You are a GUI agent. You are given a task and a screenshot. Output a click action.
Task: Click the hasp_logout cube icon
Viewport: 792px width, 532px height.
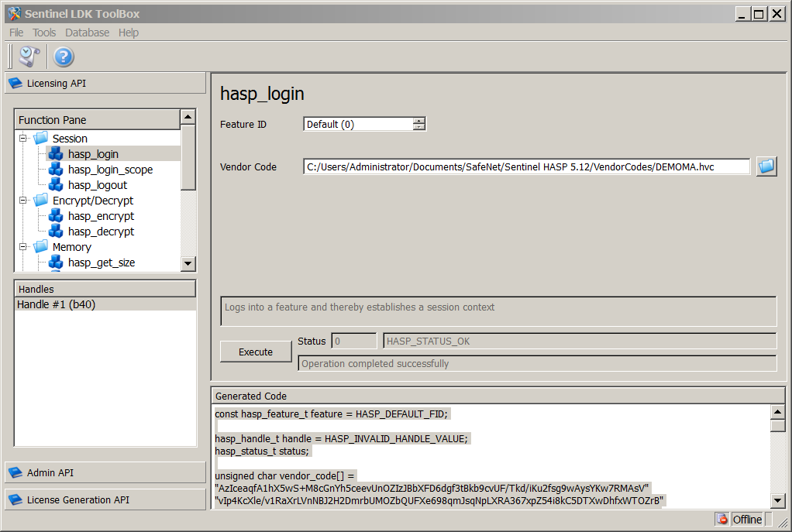pyautogui.click(x=56, y=185)
